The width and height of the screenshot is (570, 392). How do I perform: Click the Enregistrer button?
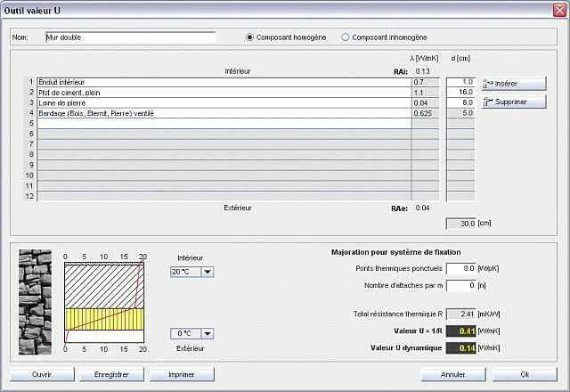(x=112, y=374)
